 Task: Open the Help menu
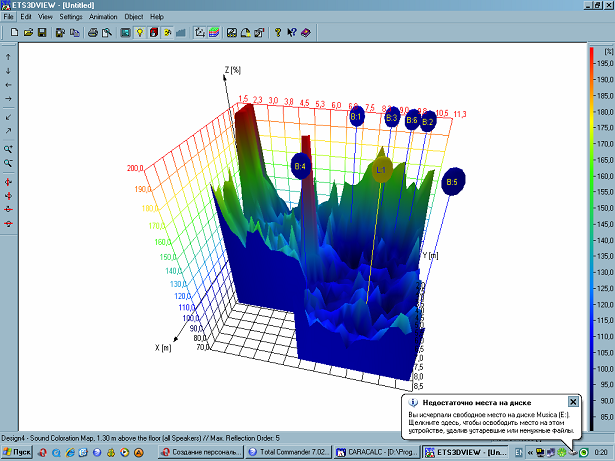pos(157,17)
